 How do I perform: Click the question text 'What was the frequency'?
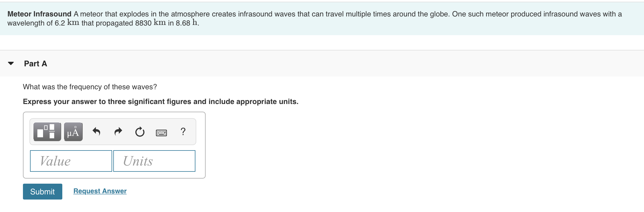coord(90,87)
